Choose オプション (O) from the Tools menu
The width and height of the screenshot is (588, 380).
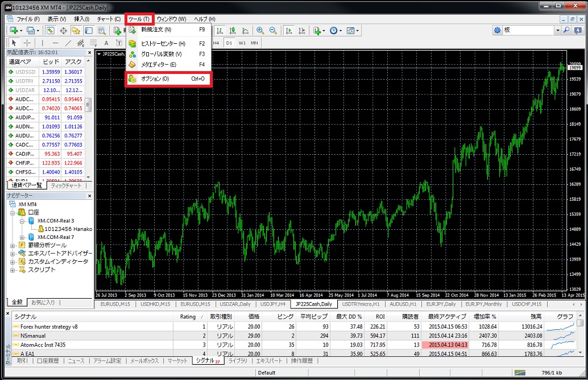(x=169, y=79)
